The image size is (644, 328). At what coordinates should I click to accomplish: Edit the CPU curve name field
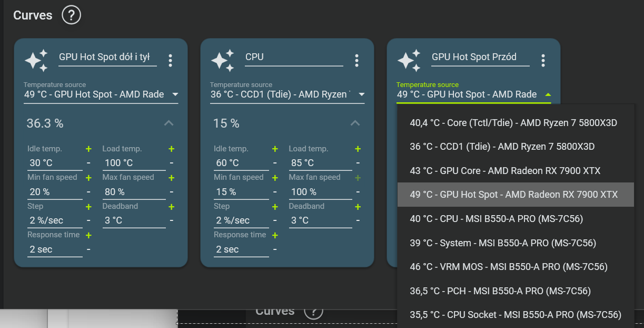(x=293, y=57)
